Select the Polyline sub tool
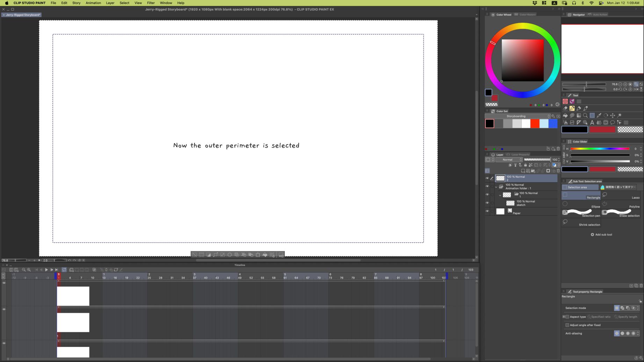The width and height of the screenshot is (644, 362). [621, 205]
